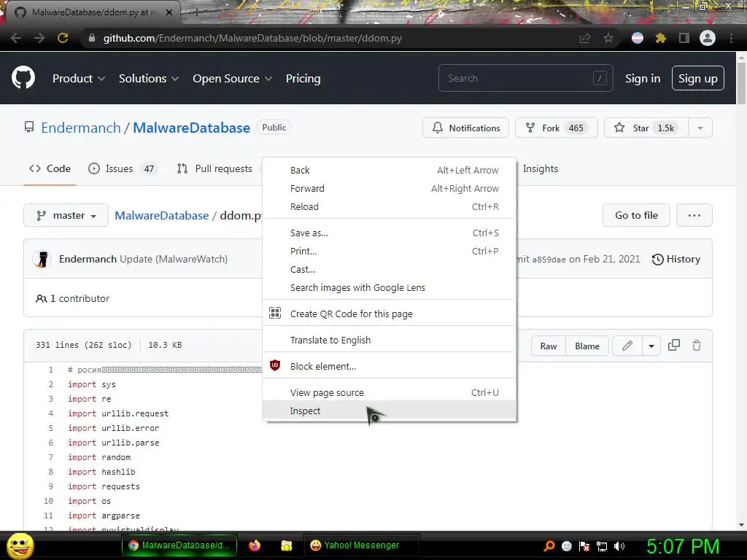Choose Print in the context menu
The height and width of the screenshot is (560, 747).
pos(390,251)
